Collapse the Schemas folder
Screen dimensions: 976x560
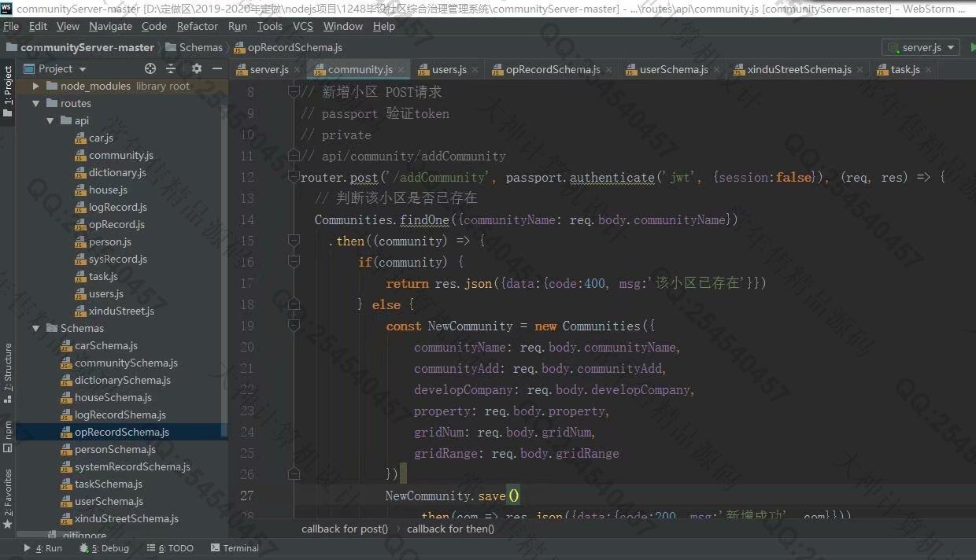[36, 329]
